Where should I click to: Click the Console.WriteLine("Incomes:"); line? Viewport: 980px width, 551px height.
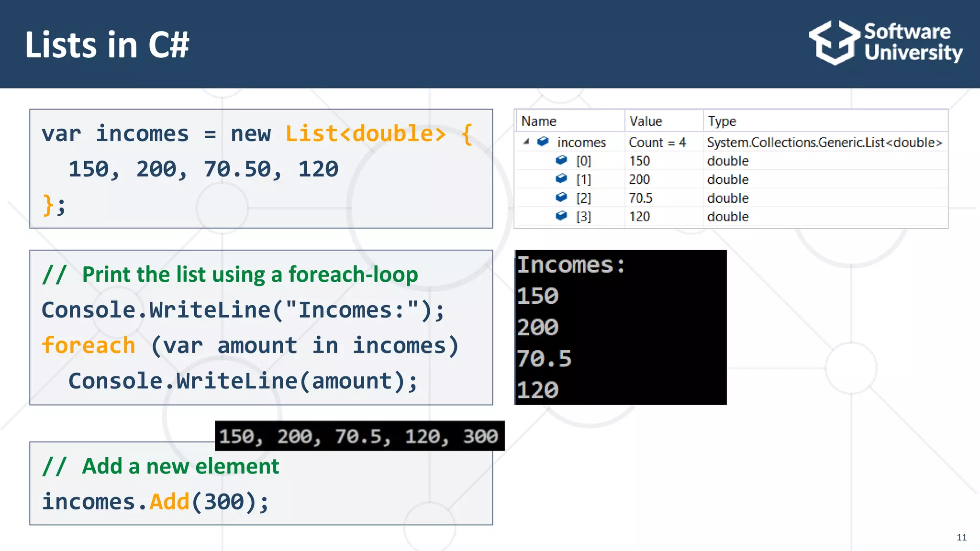pyautogui.click(x=243, y=310)
